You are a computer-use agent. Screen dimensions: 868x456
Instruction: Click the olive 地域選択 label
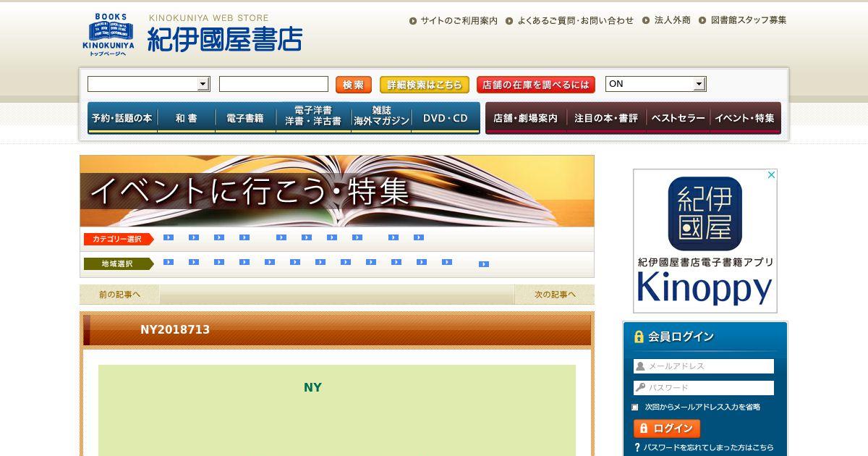click(118, 263)
